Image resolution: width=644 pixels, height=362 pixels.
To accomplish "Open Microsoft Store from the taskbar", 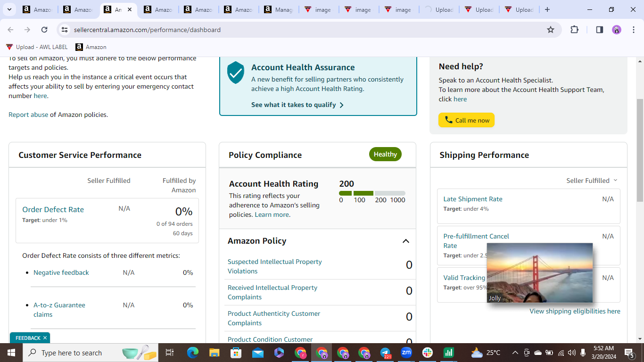I will pos(236,353).
